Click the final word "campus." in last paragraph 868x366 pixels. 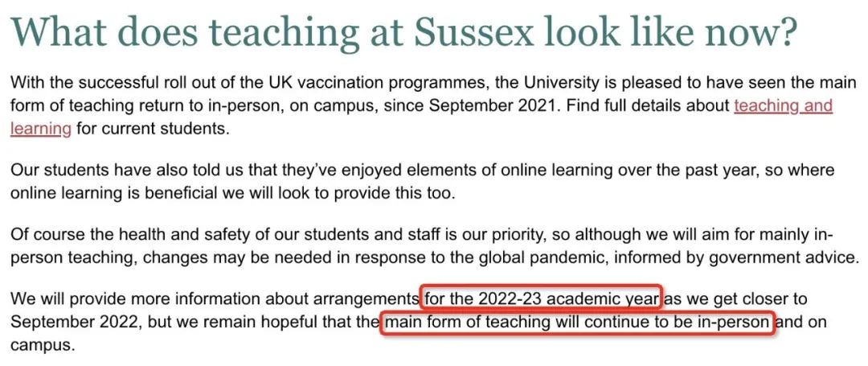point(42,347)
